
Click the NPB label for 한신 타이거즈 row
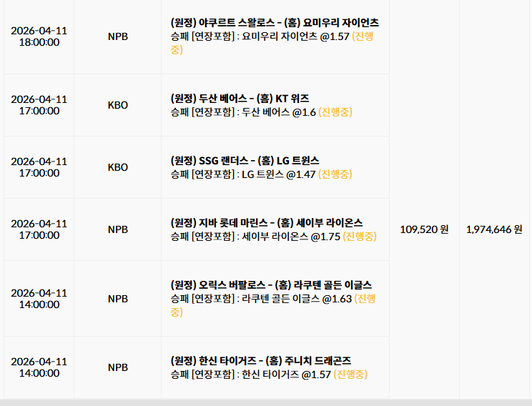click(x=118, y=367)
